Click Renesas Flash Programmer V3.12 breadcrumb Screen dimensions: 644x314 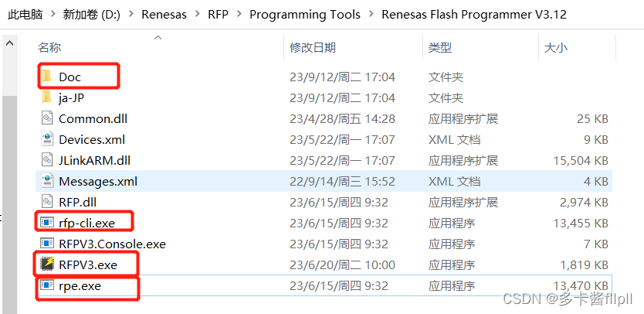(x=474, y=15)
